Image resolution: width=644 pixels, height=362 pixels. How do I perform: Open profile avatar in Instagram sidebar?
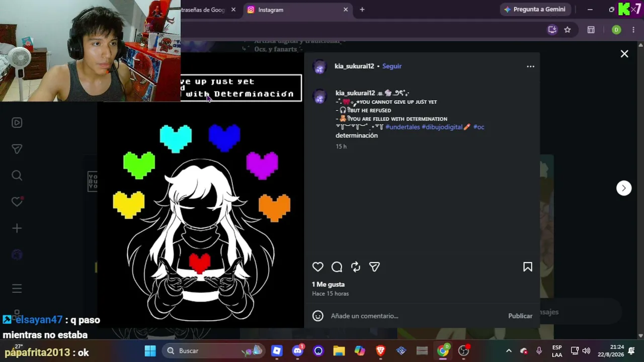17,254
